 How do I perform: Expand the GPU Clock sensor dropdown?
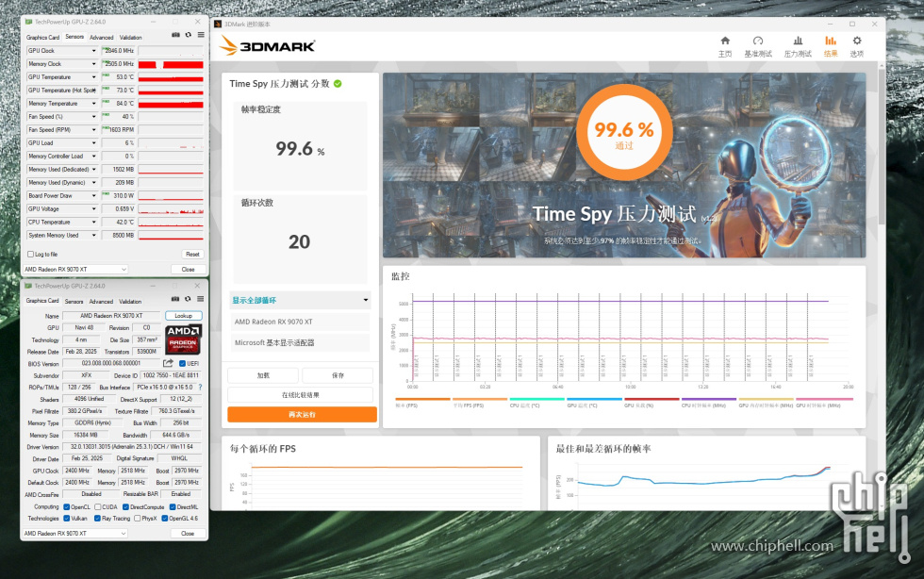click(x=93, y=51)
